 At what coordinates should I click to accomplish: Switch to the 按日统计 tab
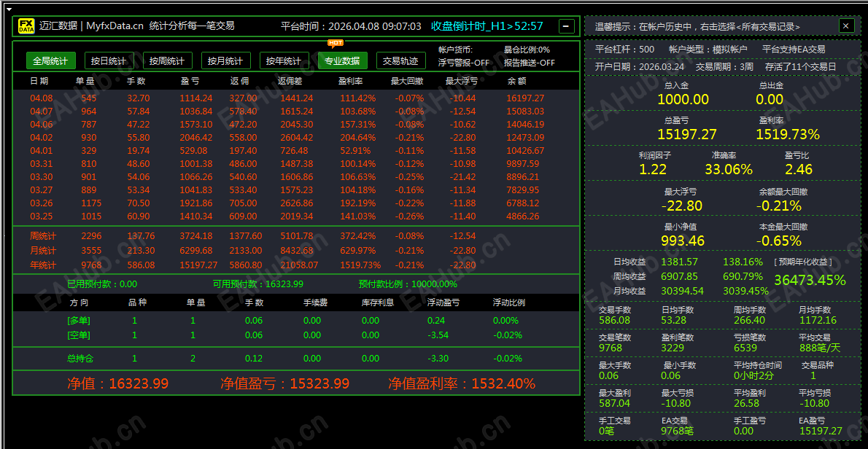pos(109,60)
